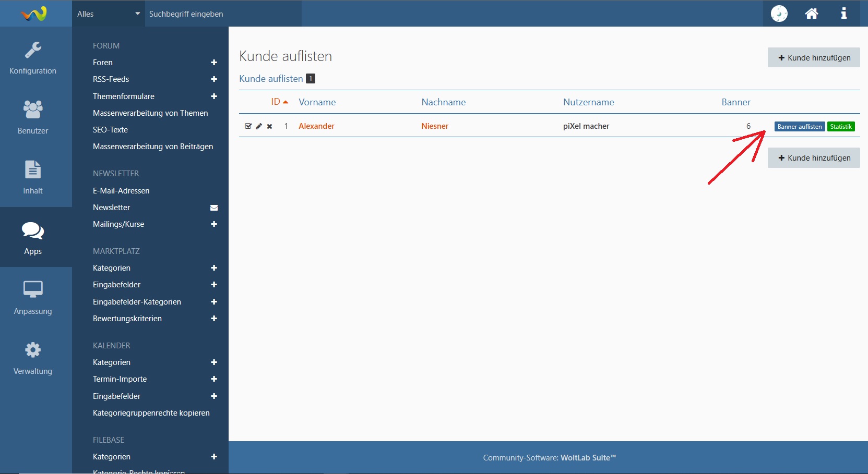Click the info icon in header
Viewport: 868px width, 474px height.
[843, 14]
